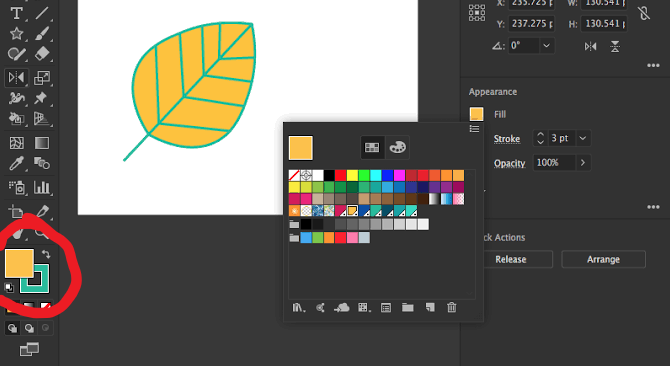Open more Transform options ellipsis
The height and width of the screenshot is (366, 670).
tap(653, 65)
